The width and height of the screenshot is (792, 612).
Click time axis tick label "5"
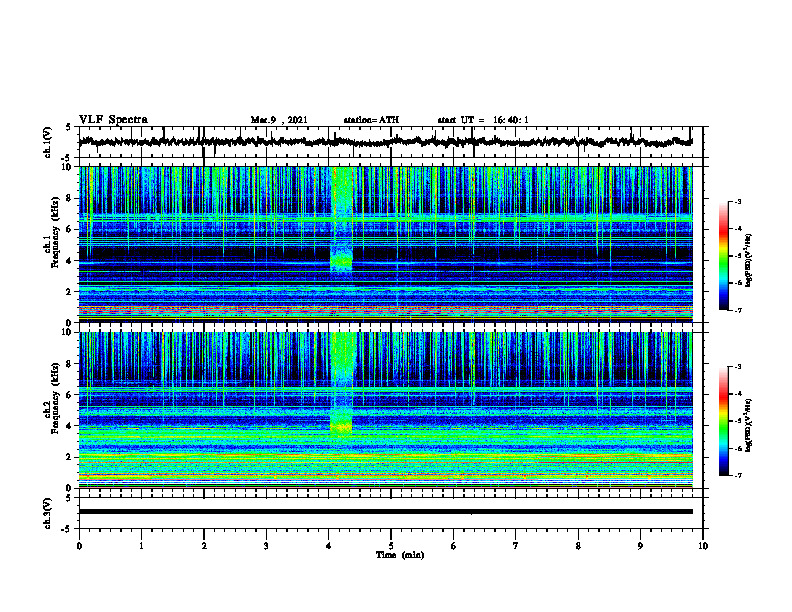click(391, 546)
